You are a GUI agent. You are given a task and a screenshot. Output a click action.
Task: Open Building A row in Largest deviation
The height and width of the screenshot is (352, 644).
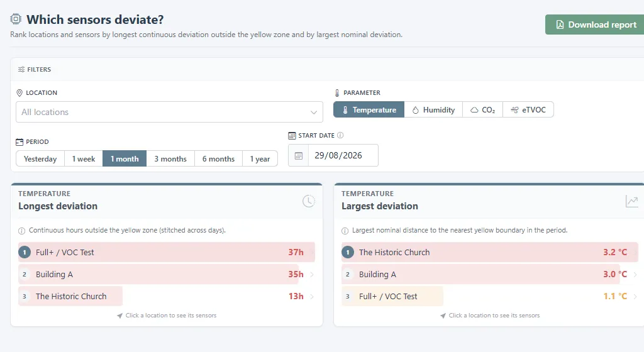(x=489, y=275)
